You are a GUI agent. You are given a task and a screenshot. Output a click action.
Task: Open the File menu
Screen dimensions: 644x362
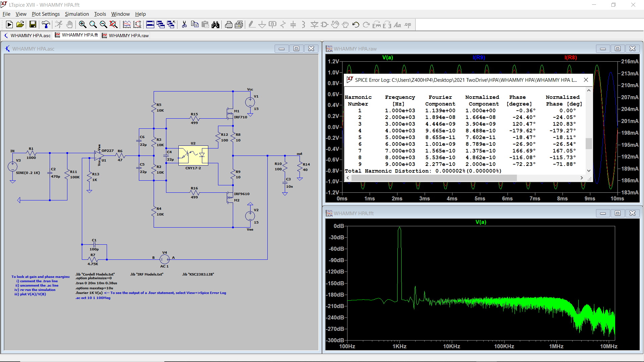6,14
